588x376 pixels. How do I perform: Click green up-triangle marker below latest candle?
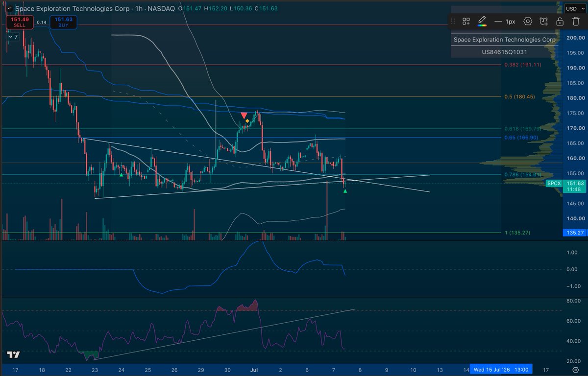345,191
